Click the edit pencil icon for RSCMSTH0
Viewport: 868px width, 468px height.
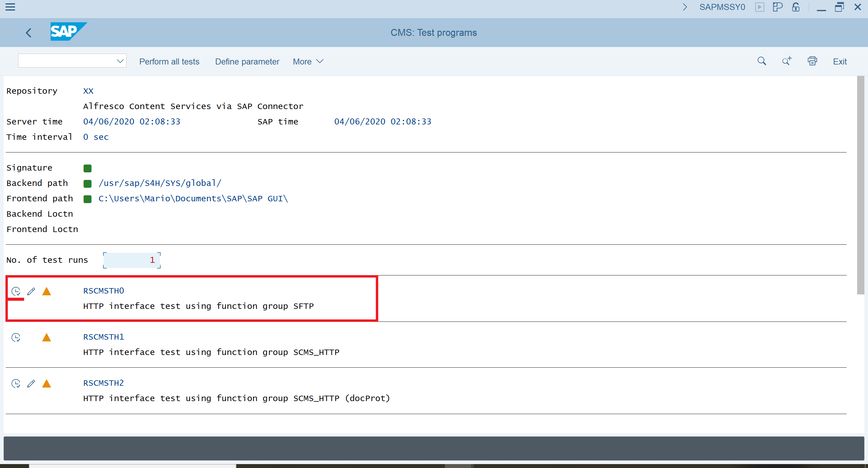[x=32, y=291]
